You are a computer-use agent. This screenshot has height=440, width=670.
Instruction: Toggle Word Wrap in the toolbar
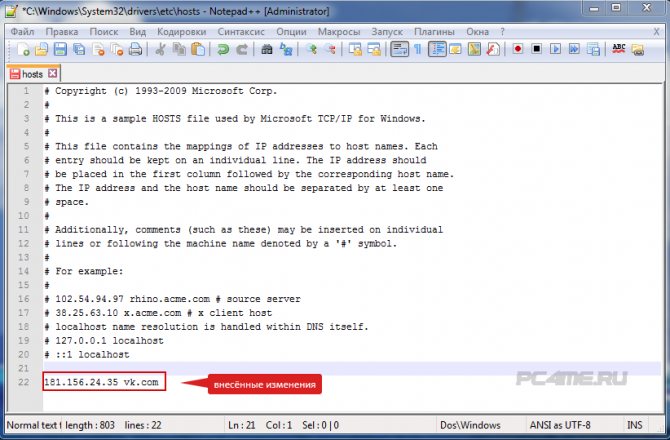click(400, 50)
